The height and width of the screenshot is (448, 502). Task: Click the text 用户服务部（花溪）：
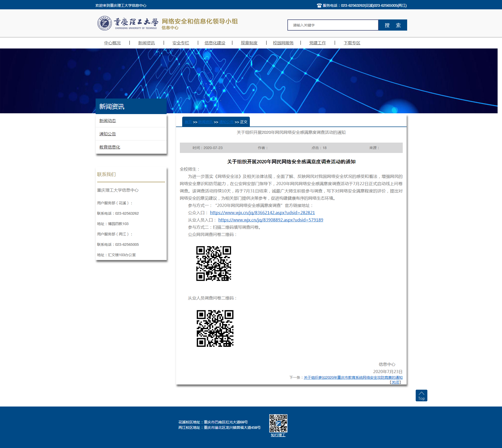click(115, 203)
